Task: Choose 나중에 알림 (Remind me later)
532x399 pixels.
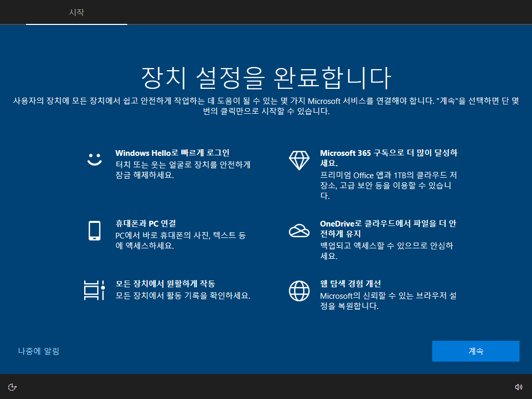Action: tap(38, 351)
